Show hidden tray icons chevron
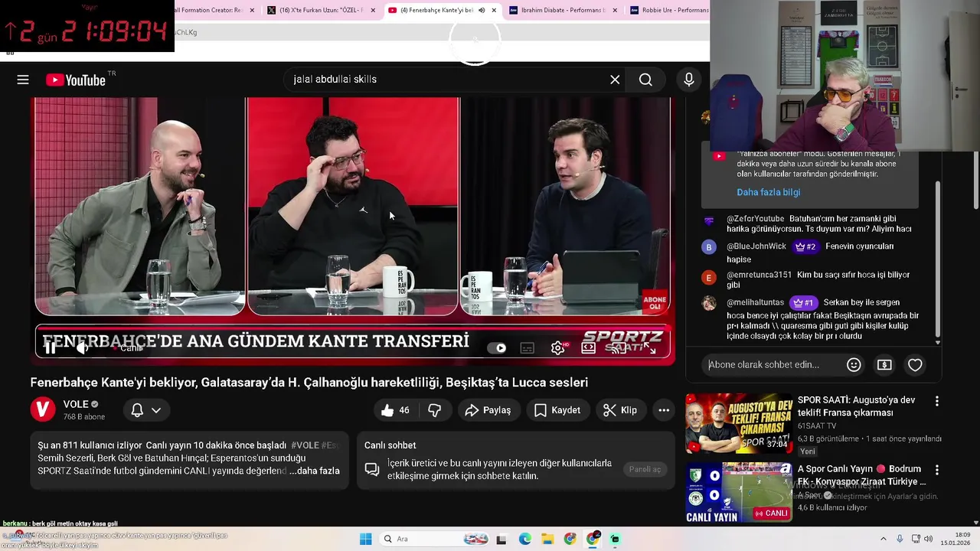Screen dimensions: 980x551 [x=884, y=539]
